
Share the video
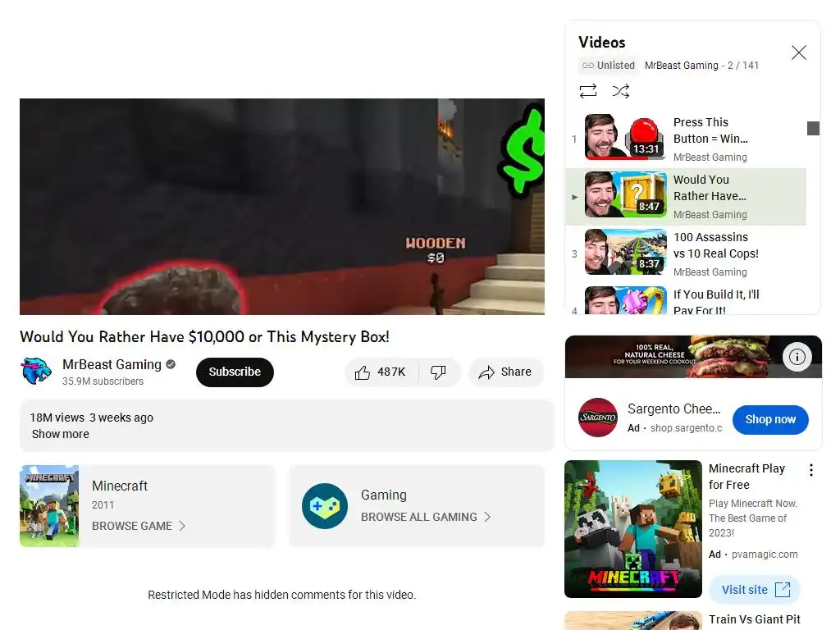(x=505, y=372)
